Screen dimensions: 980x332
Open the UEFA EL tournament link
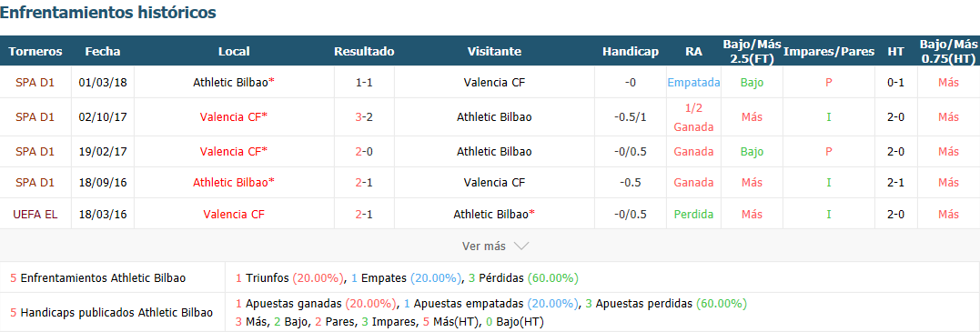point(35,214)
